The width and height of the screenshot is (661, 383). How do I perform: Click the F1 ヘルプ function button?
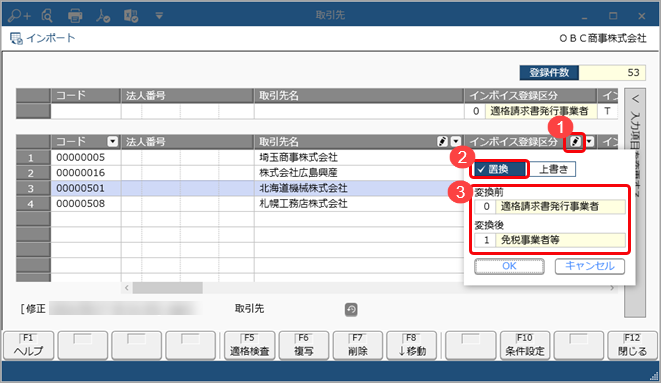click(x=29, y=346)
